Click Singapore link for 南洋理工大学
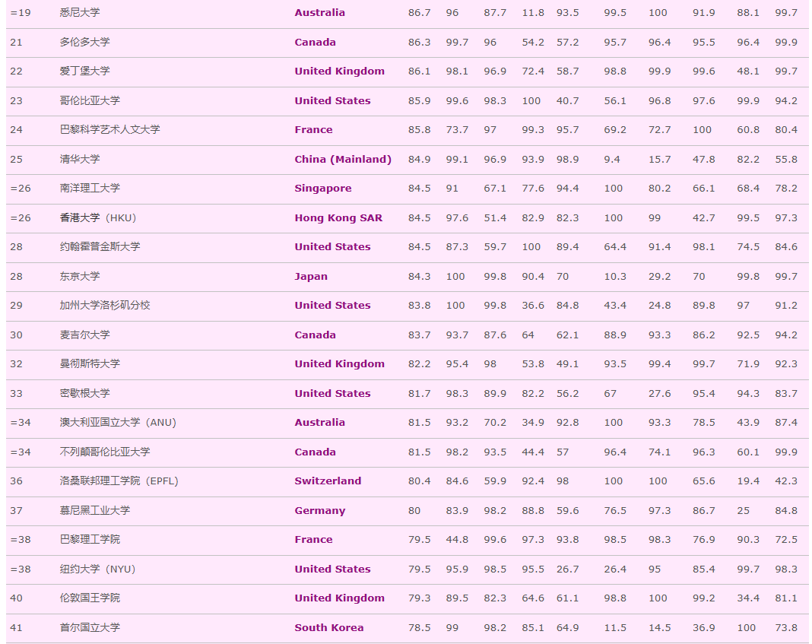Image resolution: width=812 pixels, height=644 pixels. 322,189
